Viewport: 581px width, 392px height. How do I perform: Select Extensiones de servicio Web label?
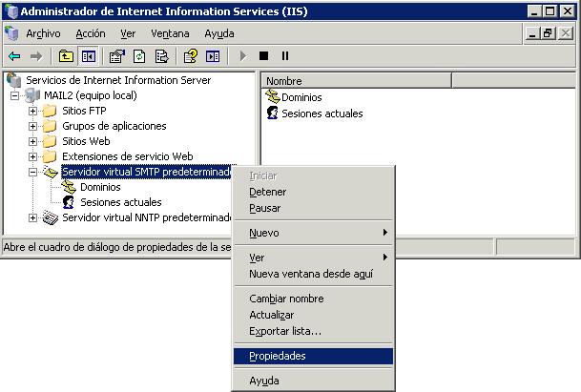128,156
